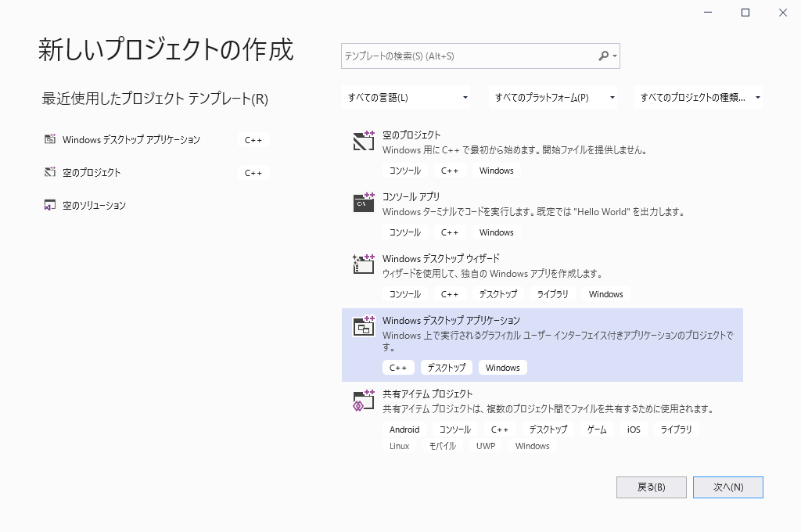Click the デスクトップ tag under Windows デスクトップ アプリケーション
The image size is (801, 532).
point(447,368)
